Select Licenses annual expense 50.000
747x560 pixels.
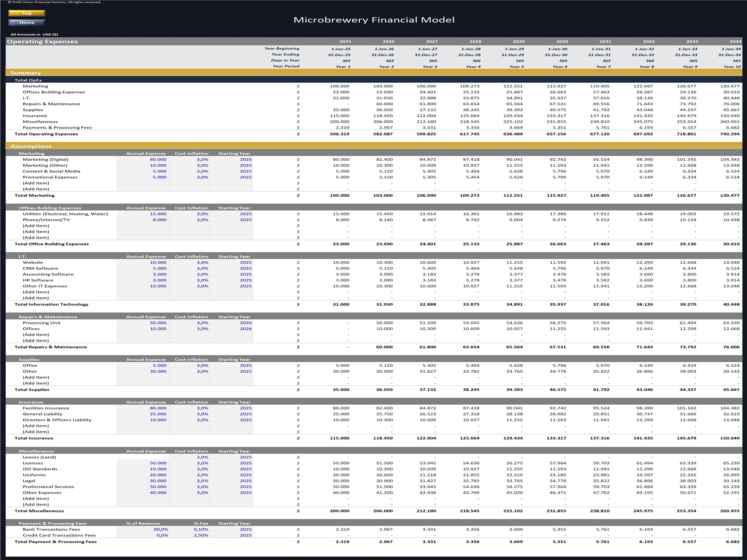143,463
